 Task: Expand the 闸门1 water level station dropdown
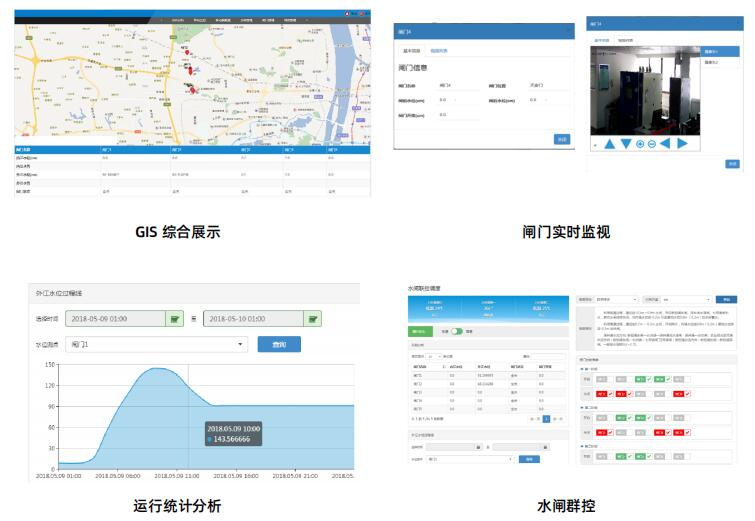tap(159, 345)
